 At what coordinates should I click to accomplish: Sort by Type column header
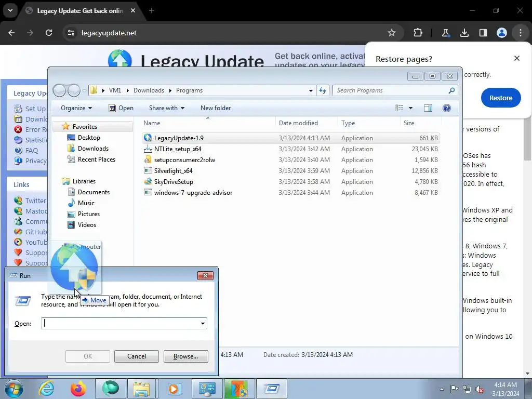point(369,123)
